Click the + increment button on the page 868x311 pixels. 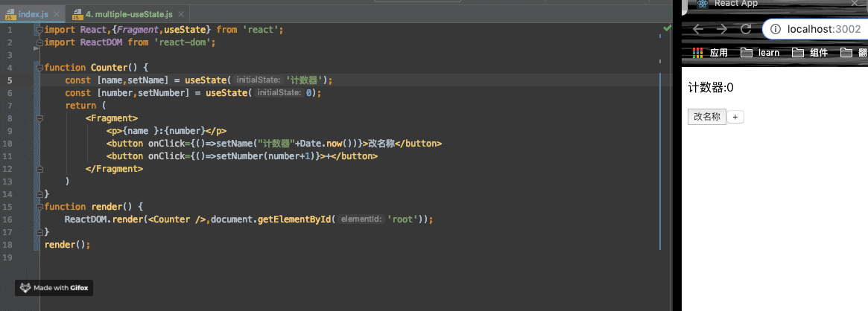pos(735,117)
